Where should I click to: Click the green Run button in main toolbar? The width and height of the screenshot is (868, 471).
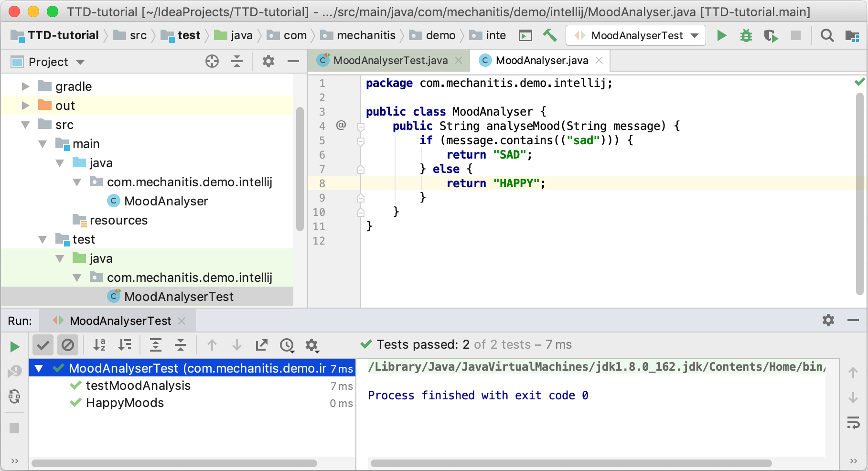(721, 35)
